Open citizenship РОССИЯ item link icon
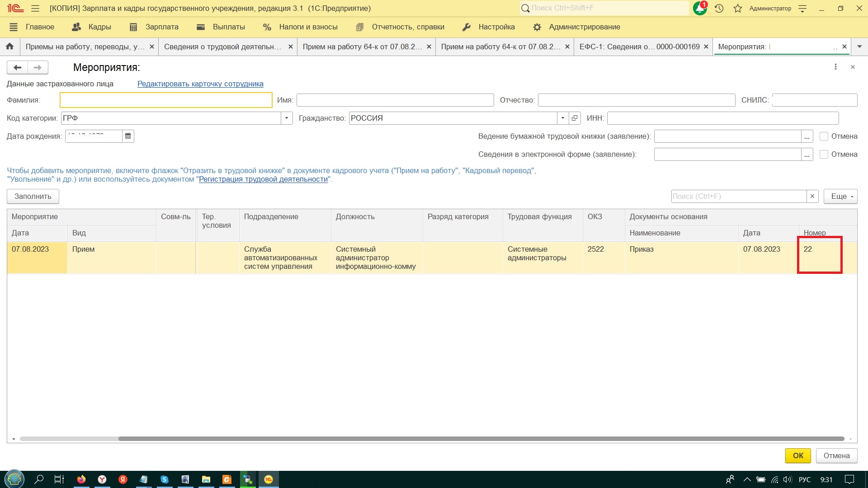The width and height of the screenshot is (868, 488). click(x=575, y=118)
